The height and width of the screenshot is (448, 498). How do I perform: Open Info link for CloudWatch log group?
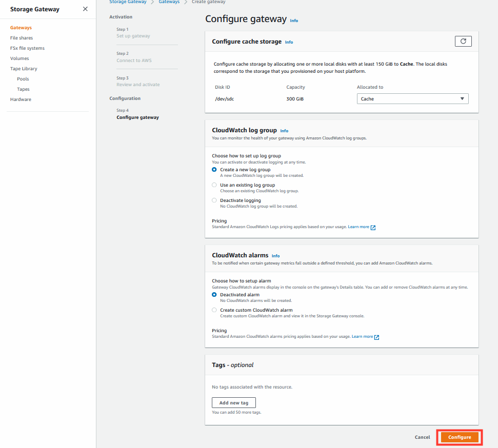(x=284, y=131)
